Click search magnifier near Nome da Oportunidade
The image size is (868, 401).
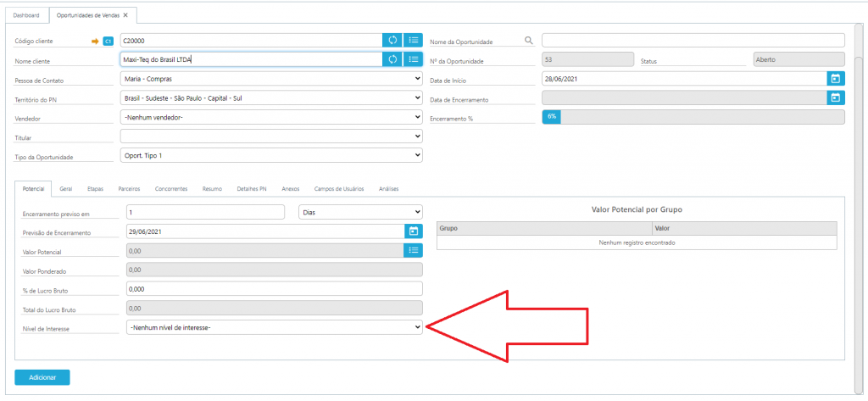tap(529, 41)
